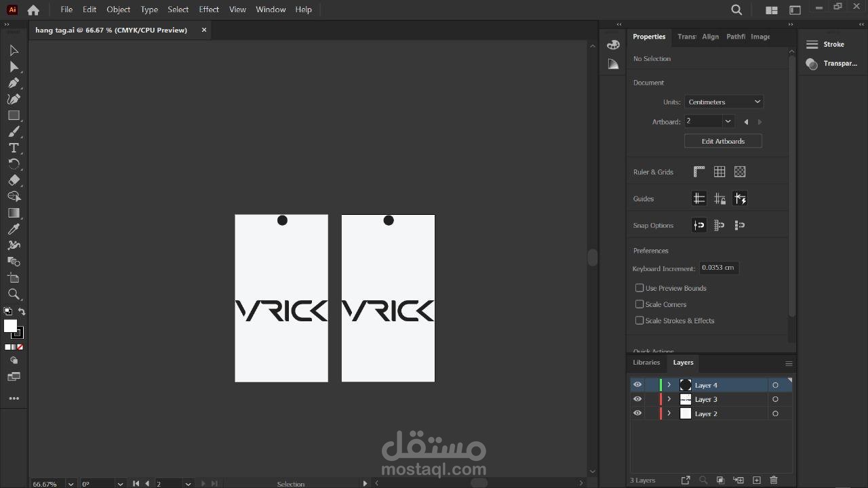The height and width of the screenshot is (488, 868).
Task: Select the Rotate tool
Action: click(14, 164)
